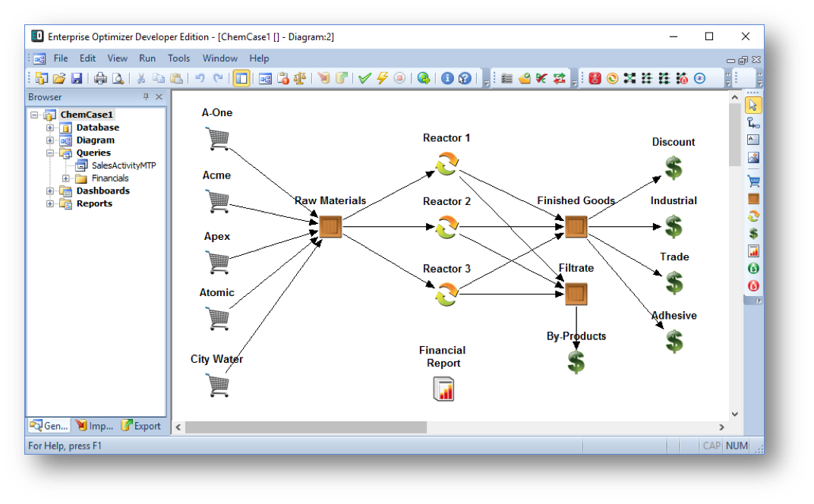Click the Raw Materials inventory node
The image size is (814, 504).
click(x=329, y=226)
